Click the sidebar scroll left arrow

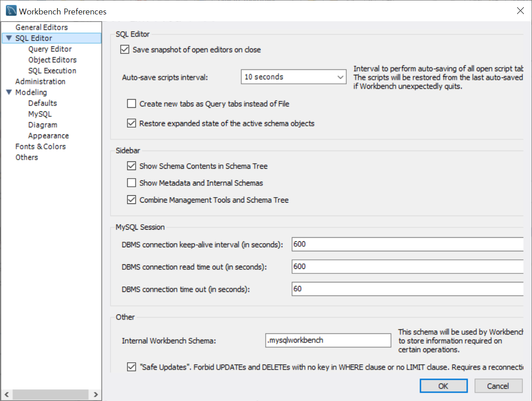point(6,395)
